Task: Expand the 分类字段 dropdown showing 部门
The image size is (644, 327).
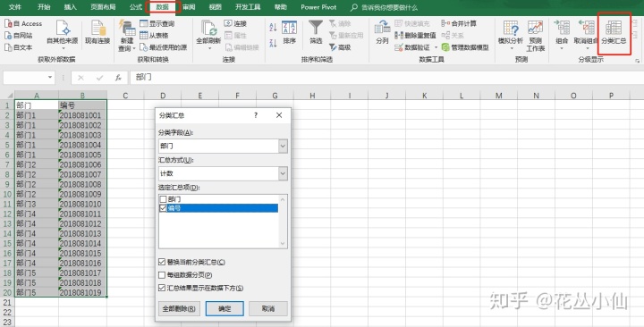Action: [283, 146]
